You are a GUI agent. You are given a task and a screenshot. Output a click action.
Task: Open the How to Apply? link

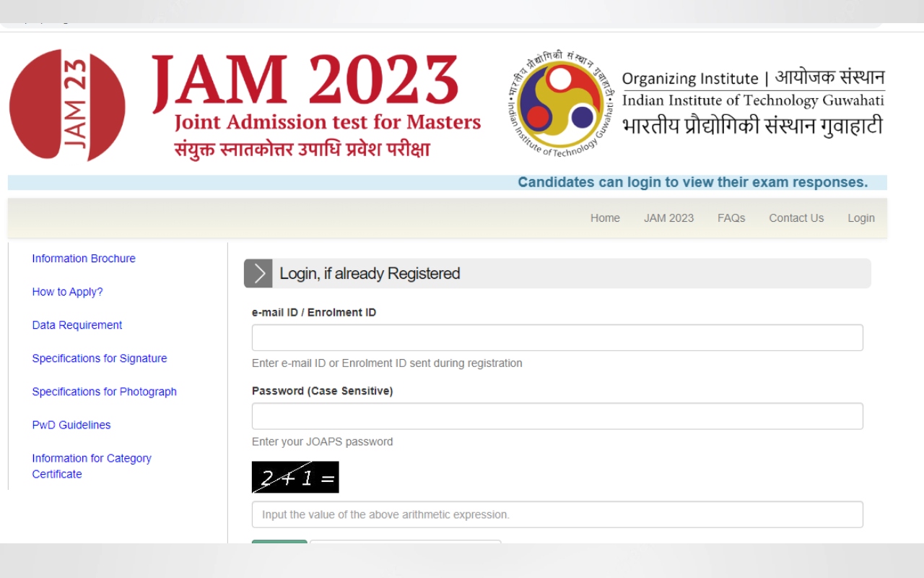pyautogui.click(x=67, y=292)
